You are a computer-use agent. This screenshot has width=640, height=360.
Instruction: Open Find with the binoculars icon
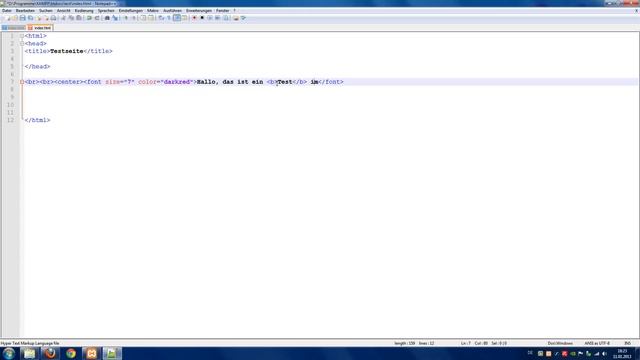[107, 18]
